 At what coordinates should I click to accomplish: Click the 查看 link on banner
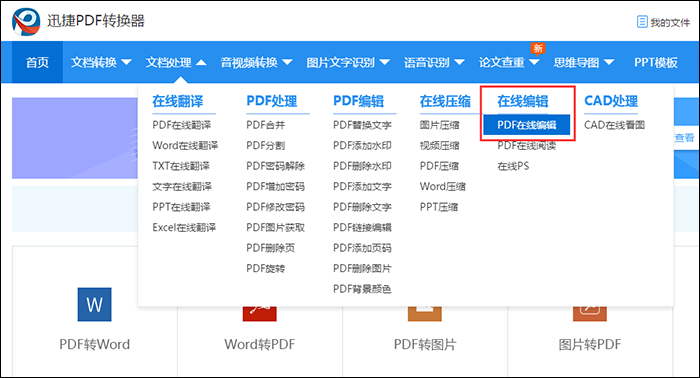coord(684,138)
